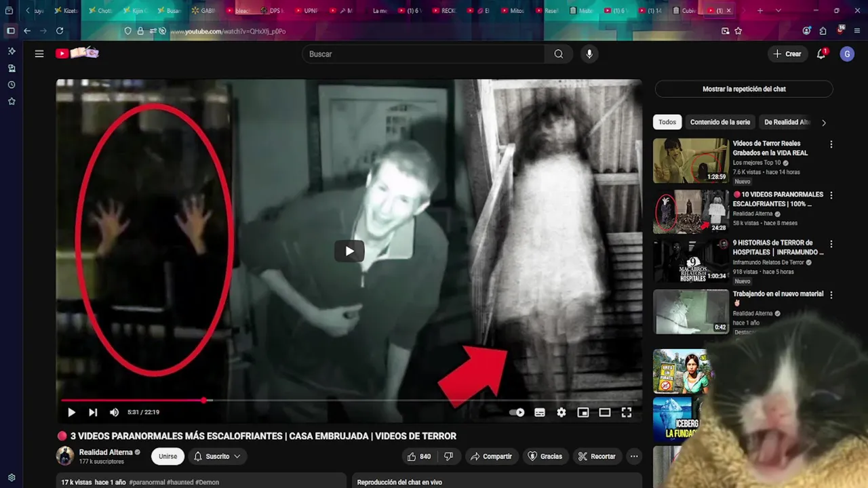868x488 pixels.
Task: Click the address bar URL
Action: point(228,31)
